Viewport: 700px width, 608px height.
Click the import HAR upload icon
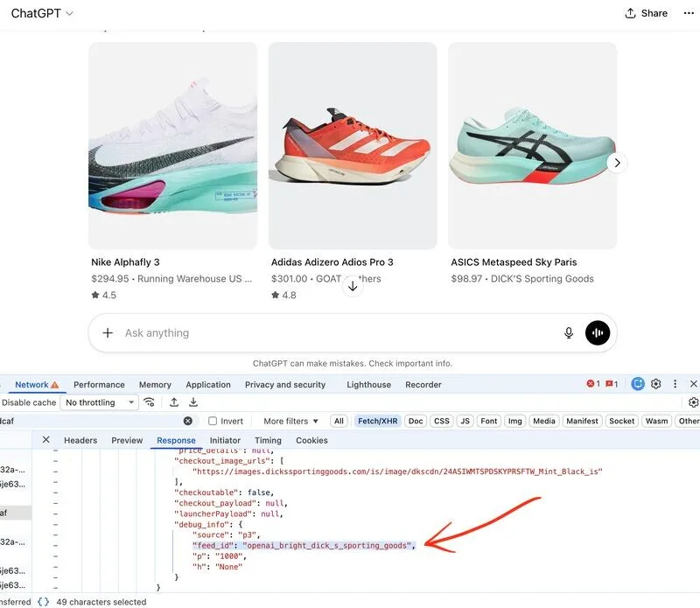174,402
